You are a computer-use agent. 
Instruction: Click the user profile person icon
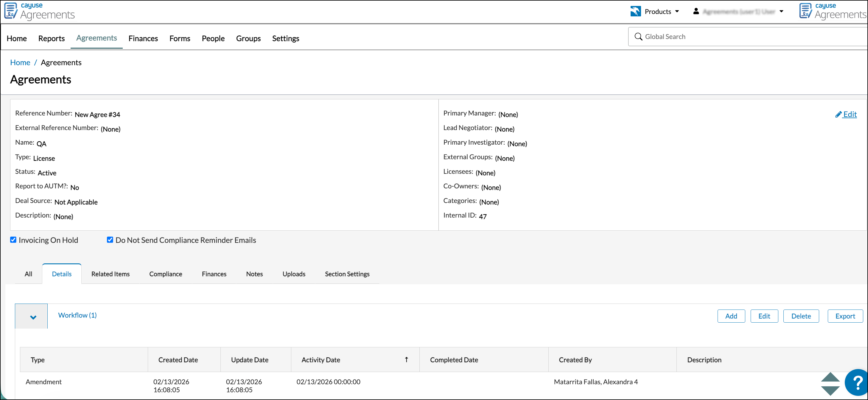tap(696, 11)
